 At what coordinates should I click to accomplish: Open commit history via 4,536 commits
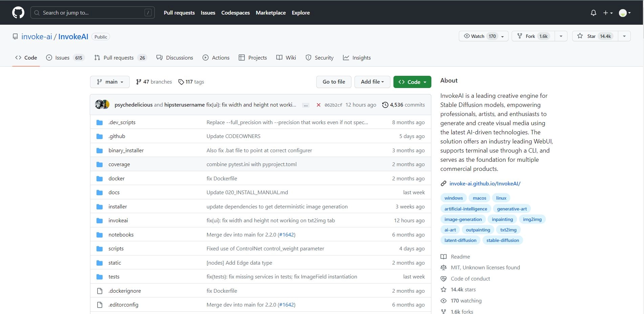(403, 105)
